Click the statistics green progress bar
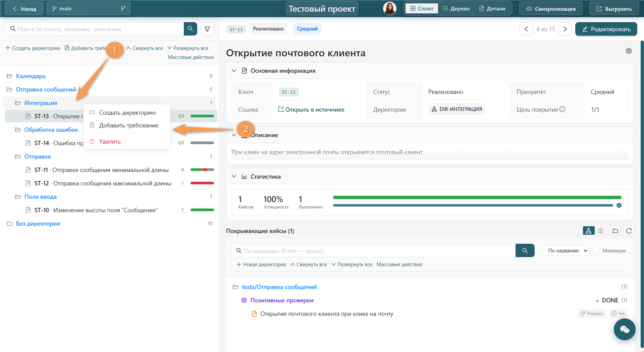 [477, 197]
